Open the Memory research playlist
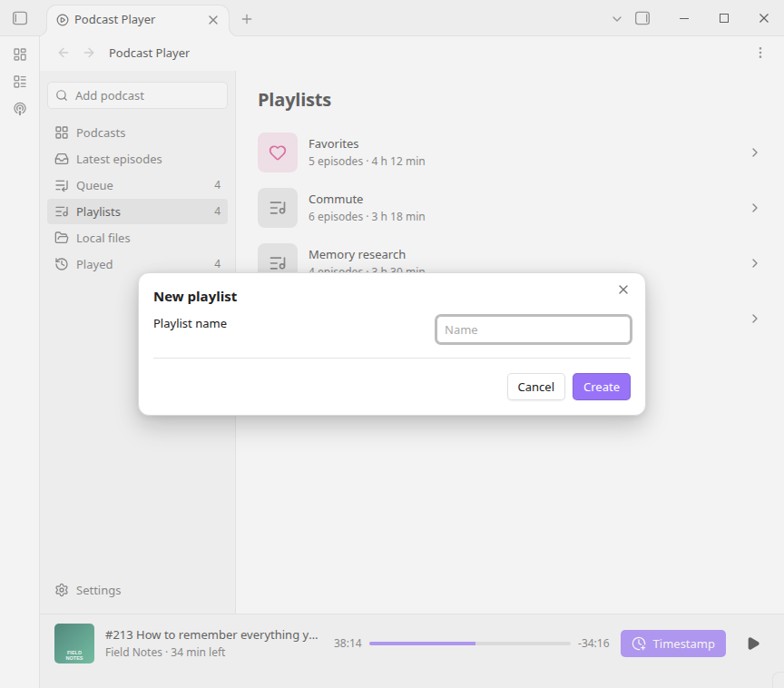The width and height of the screenshot is (784, 688). pos(507,260)
